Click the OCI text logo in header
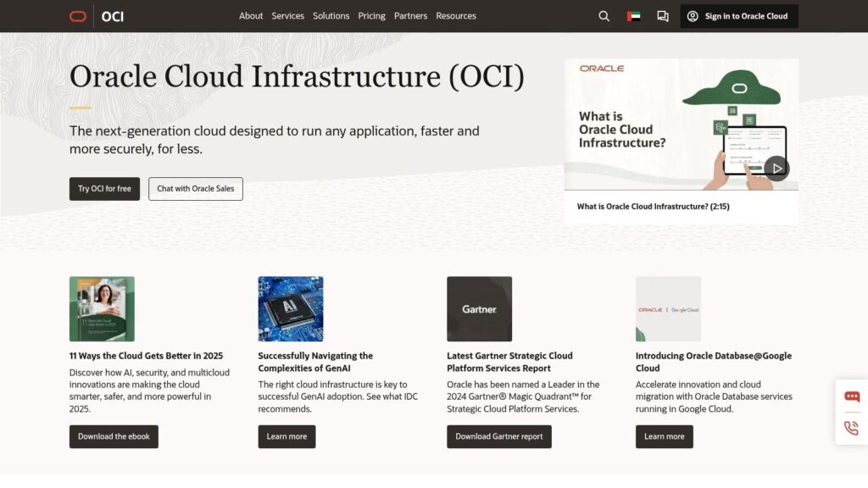This screenshot has width=868, height=488. coord(112,16)
